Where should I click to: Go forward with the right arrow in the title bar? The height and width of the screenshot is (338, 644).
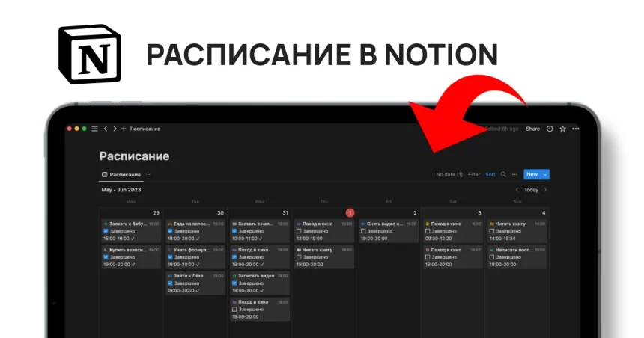[115, 129]
